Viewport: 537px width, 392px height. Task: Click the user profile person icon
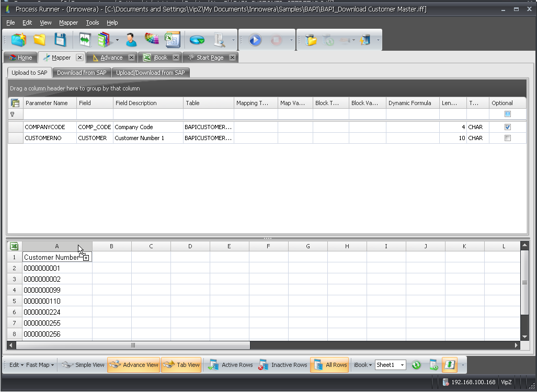[x=131, y=40]
